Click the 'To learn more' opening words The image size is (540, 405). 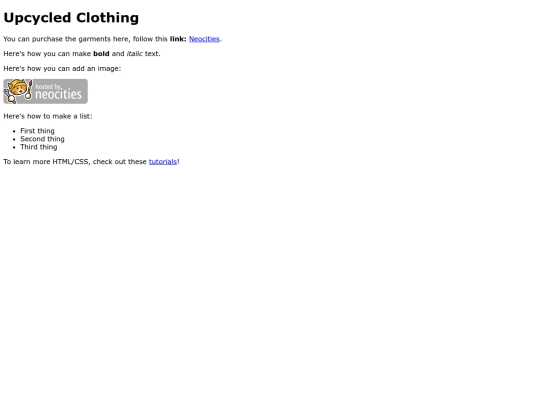pyautogui.click(x=27, y=162)
